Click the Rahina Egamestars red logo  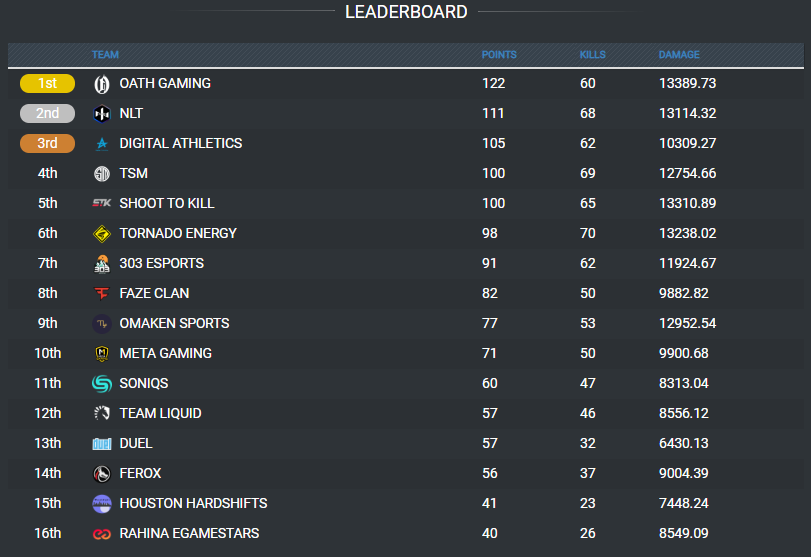coord(102,534)
